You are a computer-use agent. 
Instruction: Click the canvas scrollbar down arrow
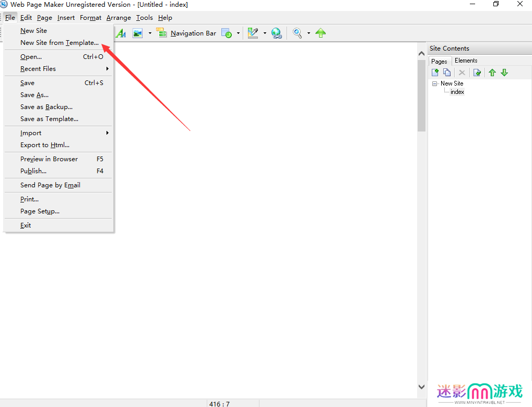[x=421, y=387]
